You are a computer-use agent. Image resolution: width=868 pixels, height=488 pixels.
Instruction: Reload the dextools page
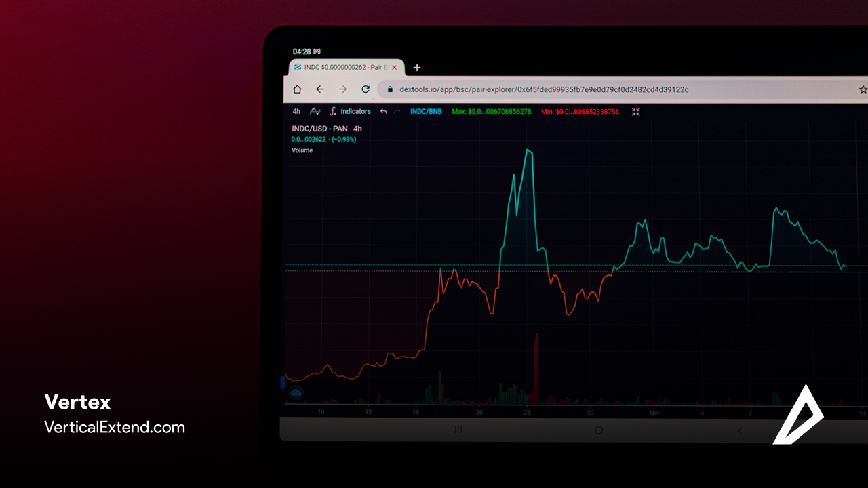[366, 89]
